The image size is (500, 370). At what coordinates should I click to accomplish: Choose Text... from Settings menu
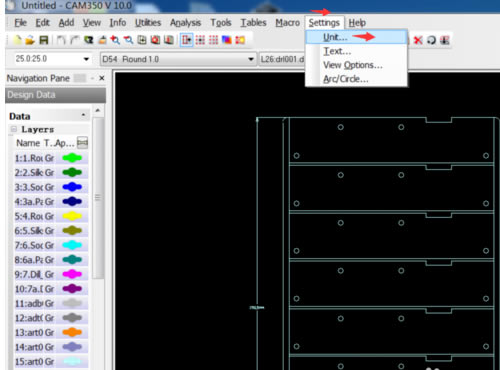coord(357,51)
